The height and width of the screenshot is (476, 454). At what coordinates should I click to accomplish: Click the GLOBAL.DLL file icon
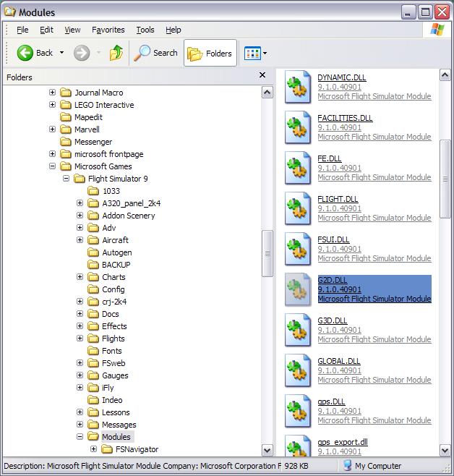(x=297, y=370)
